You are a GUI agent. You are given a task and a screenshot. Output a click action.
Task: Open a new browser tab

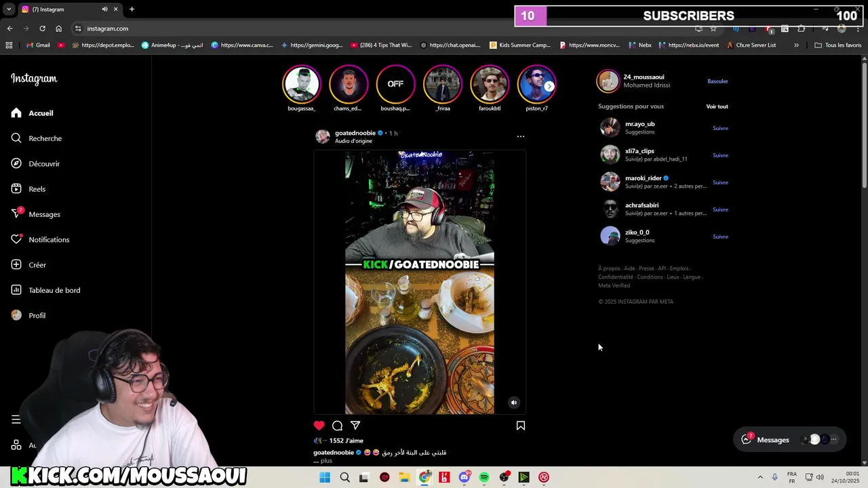[x=132, y=9]
